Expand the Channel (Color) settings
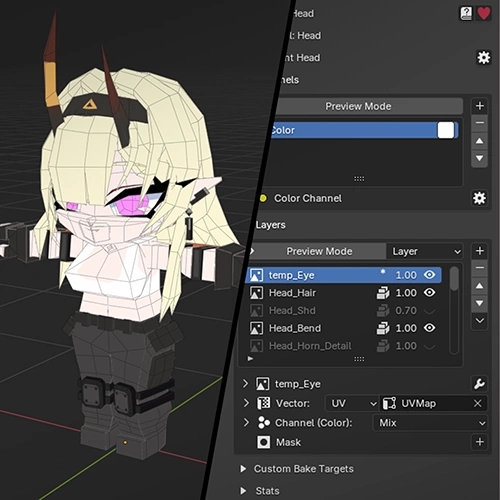The height and width of the screenshot is (500, 500). coord(246,422)
